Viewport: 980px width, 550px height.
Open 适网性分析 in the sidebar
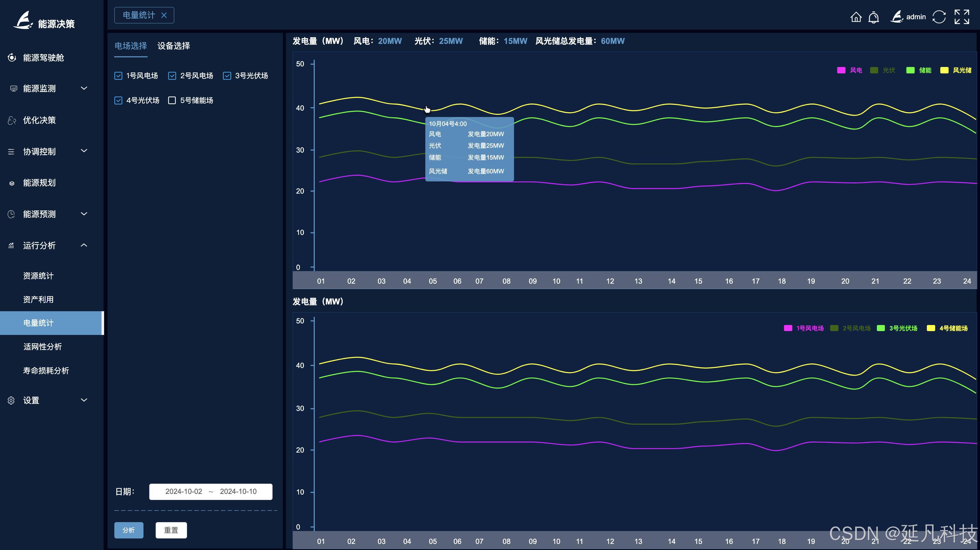42,347
